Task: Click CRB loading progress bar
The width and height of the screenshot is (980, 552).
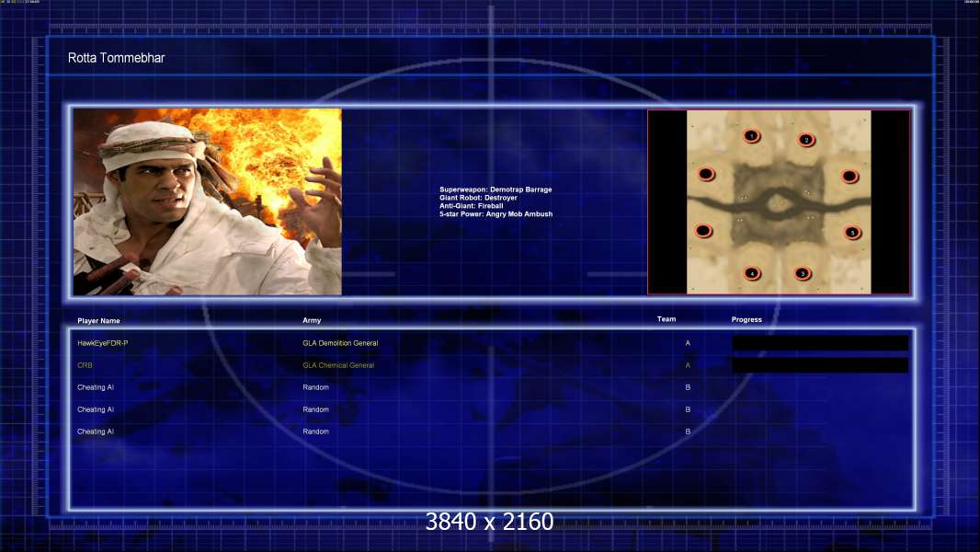Action: click(820, 365)
